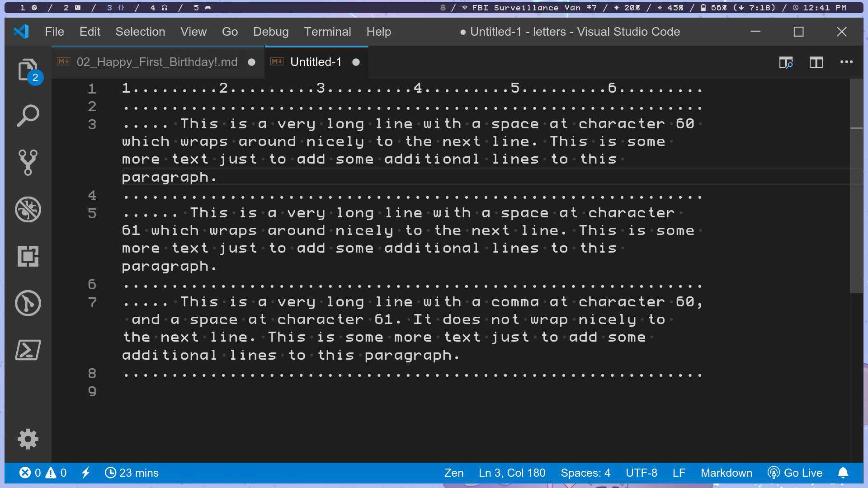Open the Source Control view

click(x=27, y=163)
